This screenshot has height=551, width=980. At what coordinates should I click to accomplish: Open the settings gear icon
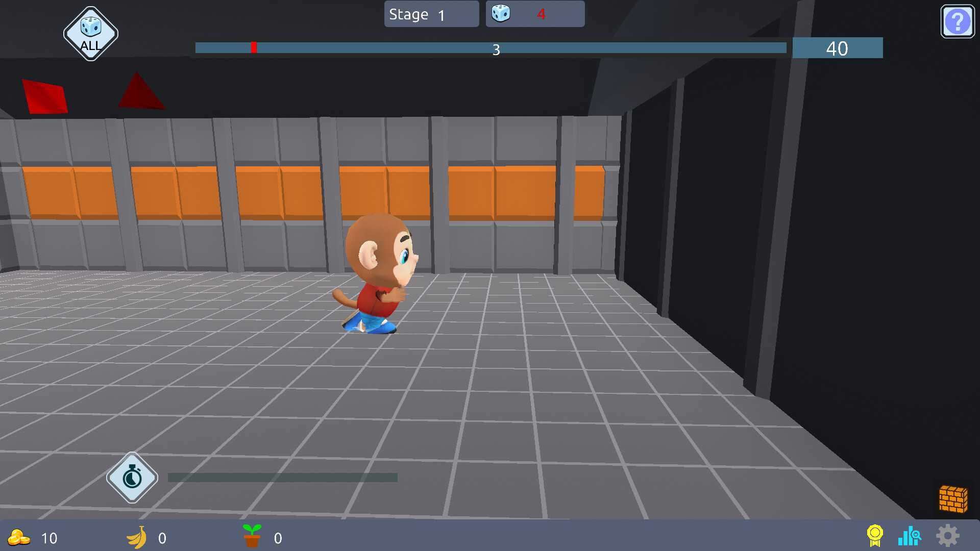tap(948, 537)
